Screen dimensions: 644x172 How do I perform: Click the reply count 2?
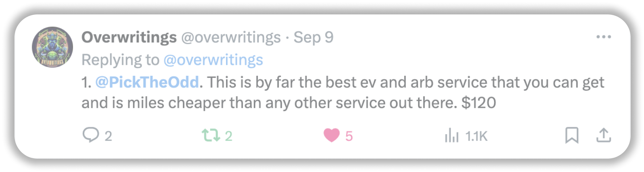[x=108, y=136]
